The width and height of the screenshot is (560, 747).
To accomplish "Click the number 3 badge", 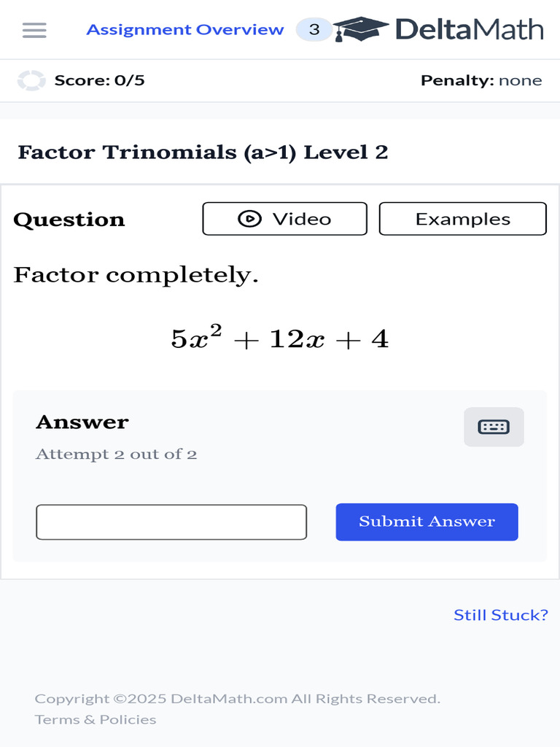I will [314, 30].
